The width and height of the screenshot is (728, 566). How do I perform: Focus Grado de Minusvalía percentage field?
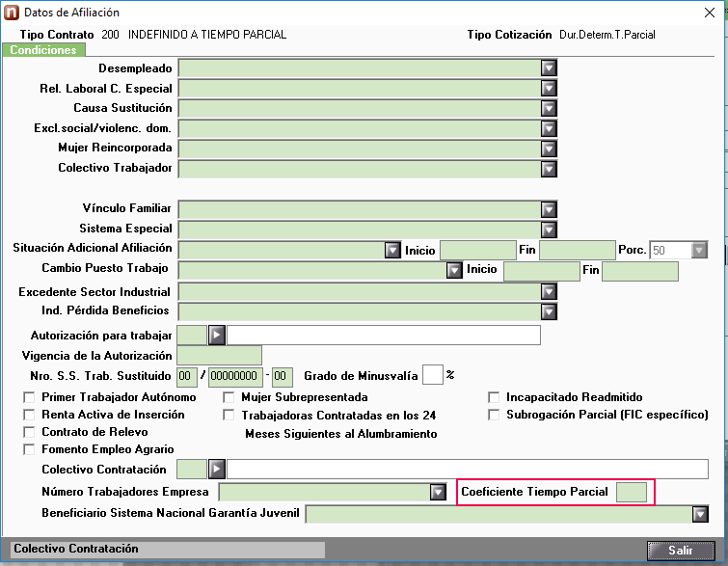click(x=433, y=375)
